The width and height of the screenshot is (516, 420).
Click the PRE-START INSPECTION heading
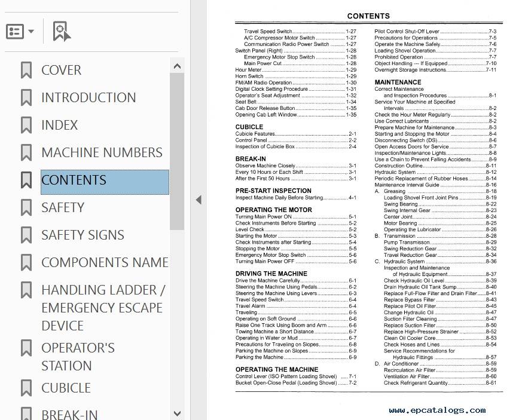pyautogui.click(x=273, y=191)
